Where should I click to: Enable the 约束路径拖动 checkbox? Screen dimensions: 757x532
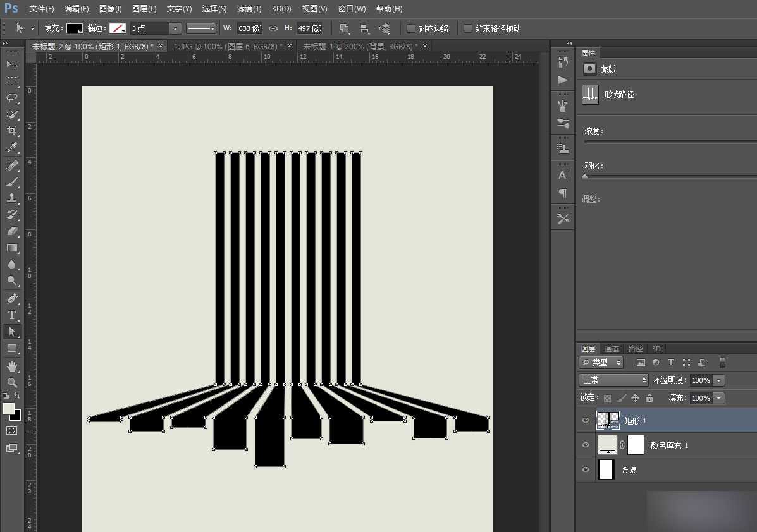(x=468, y=28)
